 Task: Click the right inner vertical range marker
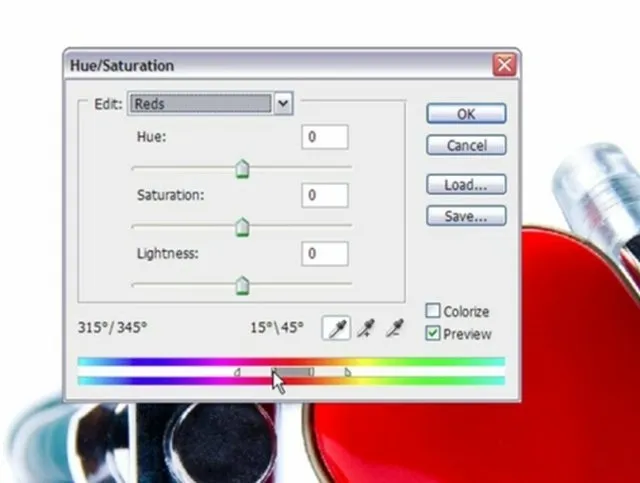click(x=311, y=372)
